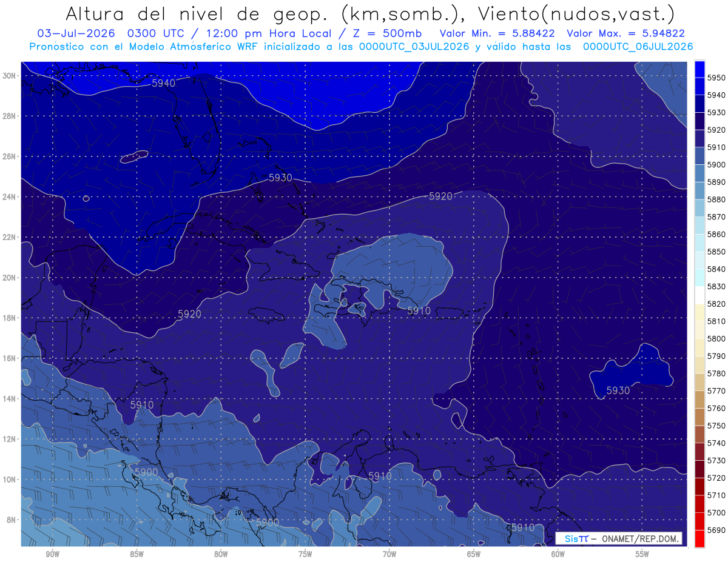Click the 26N latitude axis label
This screenshot has height=562, width=728.
tap(9, 156)
